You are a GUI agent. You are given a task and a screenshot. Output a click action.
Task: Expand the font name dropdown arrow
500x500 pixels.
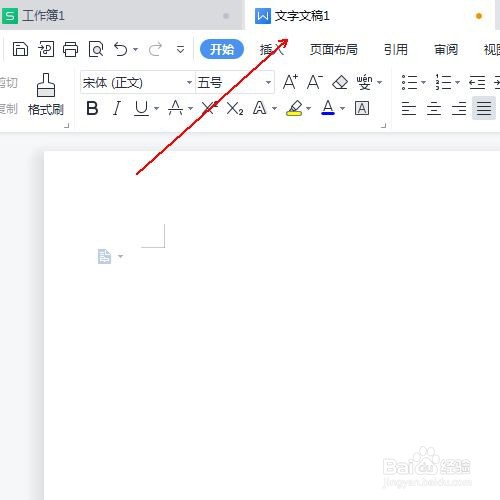point(189,82)
